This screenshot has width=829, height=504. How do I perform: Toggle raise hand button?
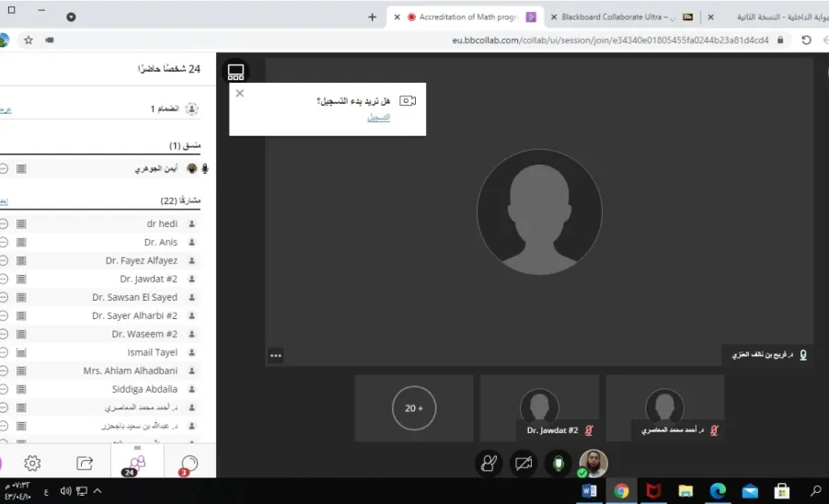coord(489,464)
